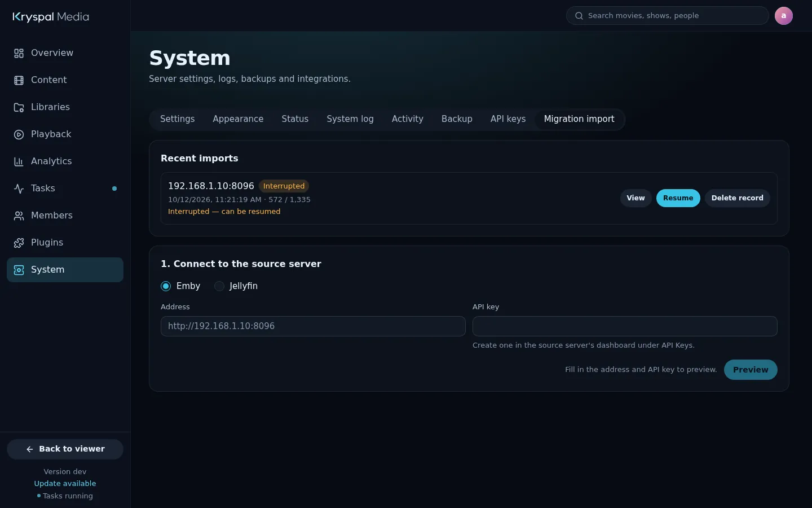This screenshot has width=812, height=508.
Task: Click the Analytics bar chart icon
Action: tap(19, 161)
